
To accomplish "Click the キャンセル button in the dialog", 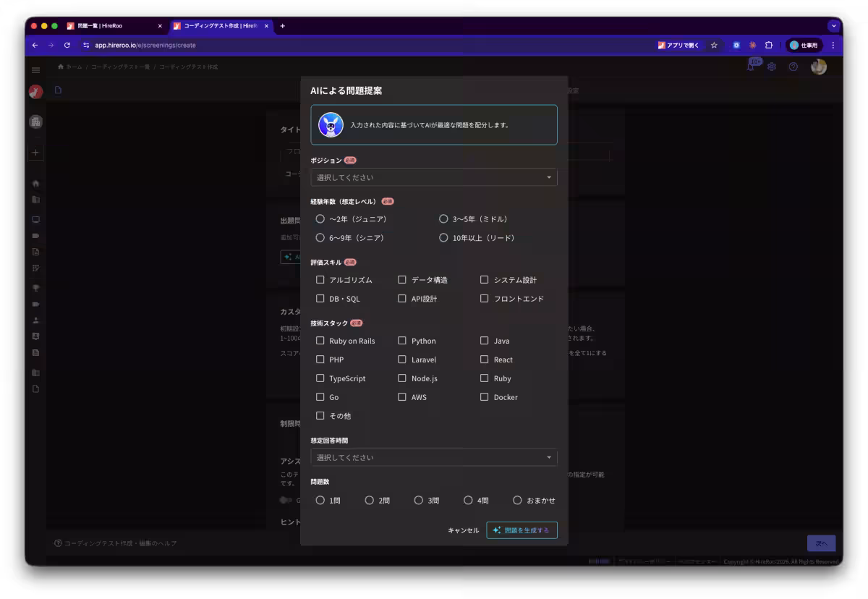I will coord(462,530).
